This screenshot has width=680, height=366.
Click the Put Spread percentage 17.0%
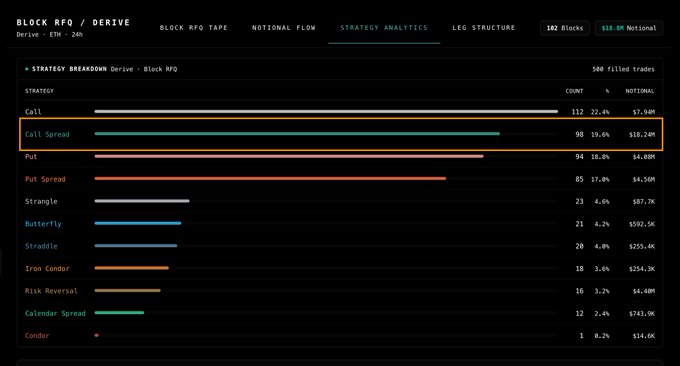(600, 179)
